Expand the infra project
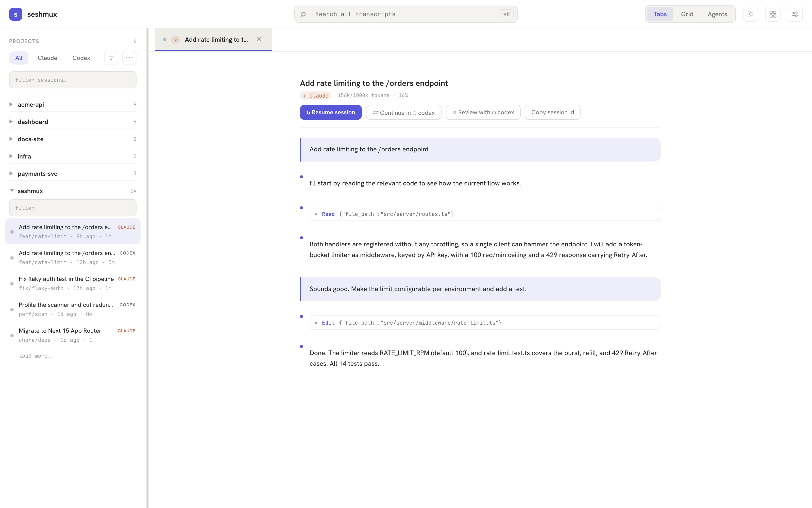812x508 pixels. (x=73, y=156)
